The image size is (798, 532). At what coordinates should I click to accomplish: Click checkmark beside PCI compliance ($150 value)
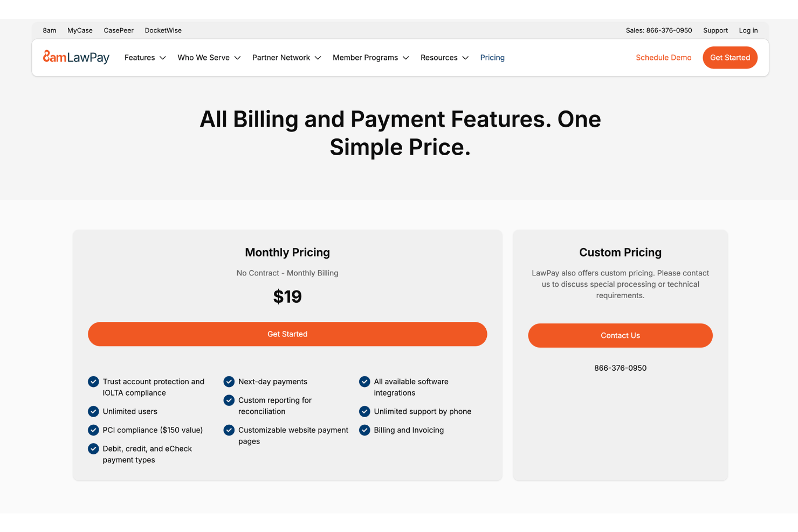pyautogui.click(x=93, y=430)
